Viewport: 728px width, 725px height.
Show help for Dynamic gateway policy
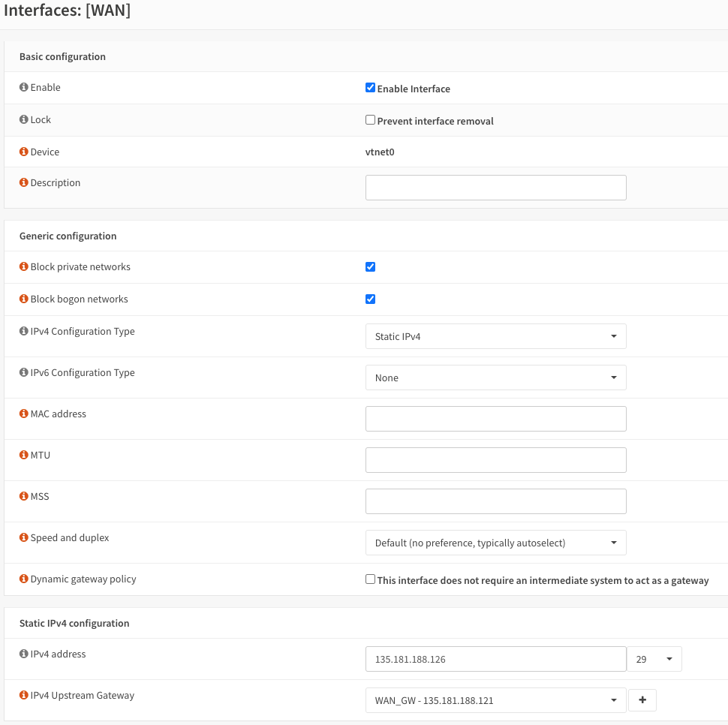click(24, 579)
